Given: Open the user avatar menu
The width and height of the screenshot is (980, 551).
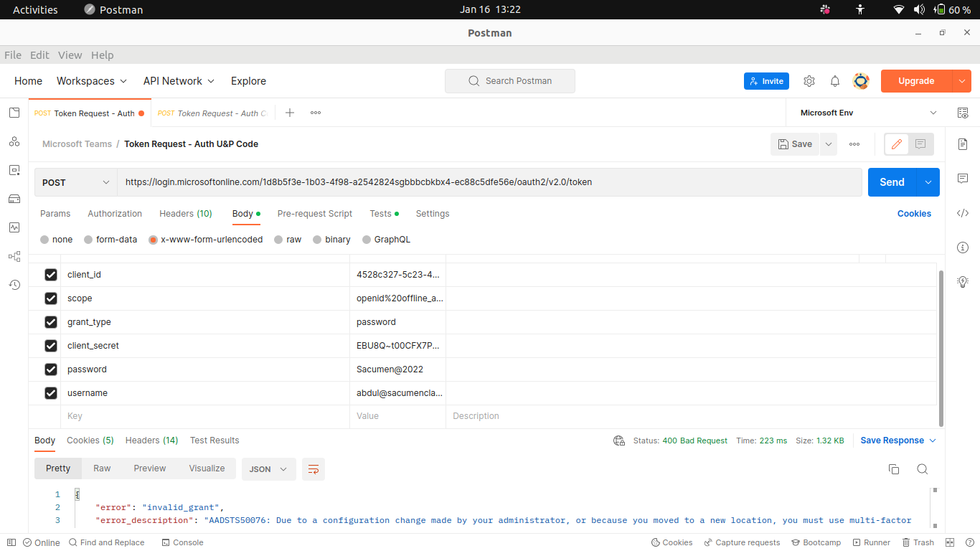Looking at the screenshot, I should point(861,81).
